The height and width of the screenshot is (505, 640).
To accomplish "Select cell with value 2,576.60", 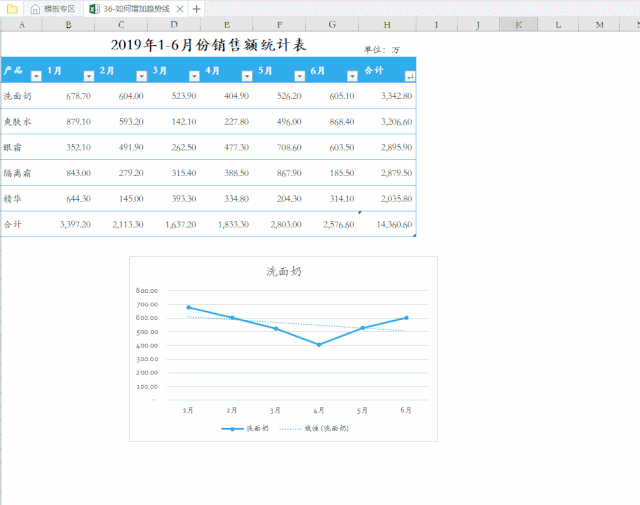I will click(332, 225).
